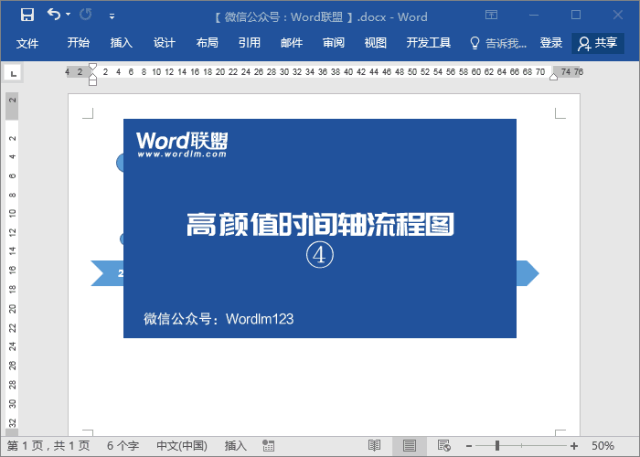Toggle 插入 insert/overtype mode in status bar
This screenshot has width=640, height=457.
pyautogui.click(x=236, y=446)
